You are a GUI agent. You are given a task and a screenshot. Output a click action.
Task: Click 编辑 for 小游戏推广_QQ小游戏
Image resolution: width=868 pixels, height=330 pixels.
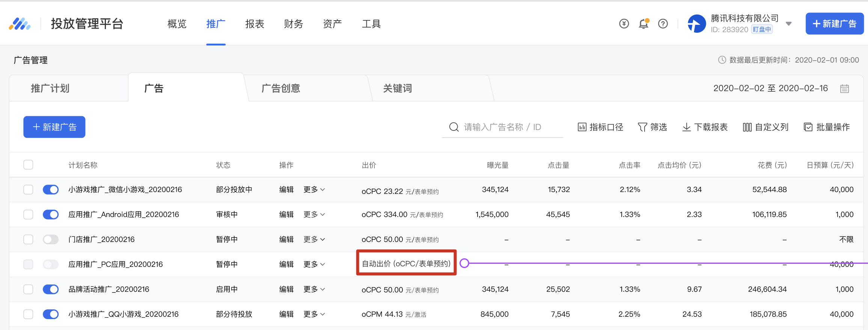(x=286, y=314)
